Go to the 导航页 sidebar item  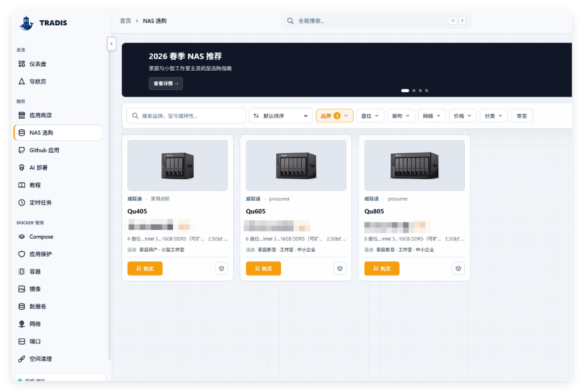[x=58, y=81]
